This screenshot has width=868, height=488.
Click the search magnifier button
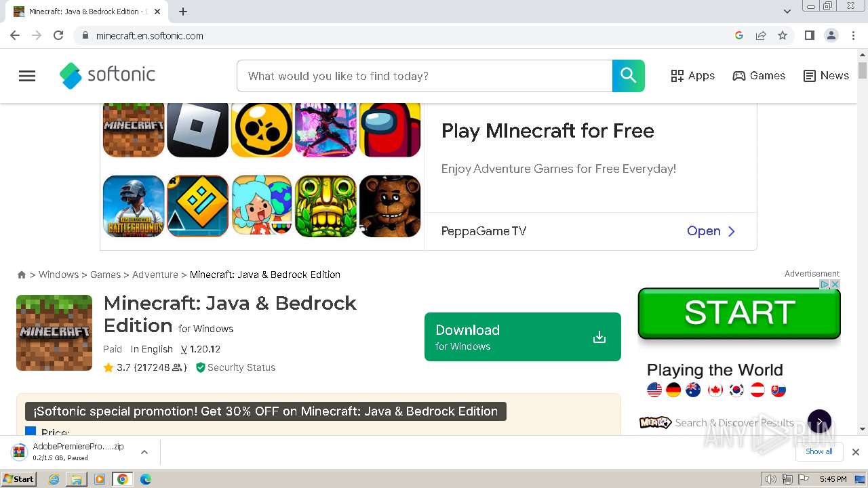pos(629,76)
